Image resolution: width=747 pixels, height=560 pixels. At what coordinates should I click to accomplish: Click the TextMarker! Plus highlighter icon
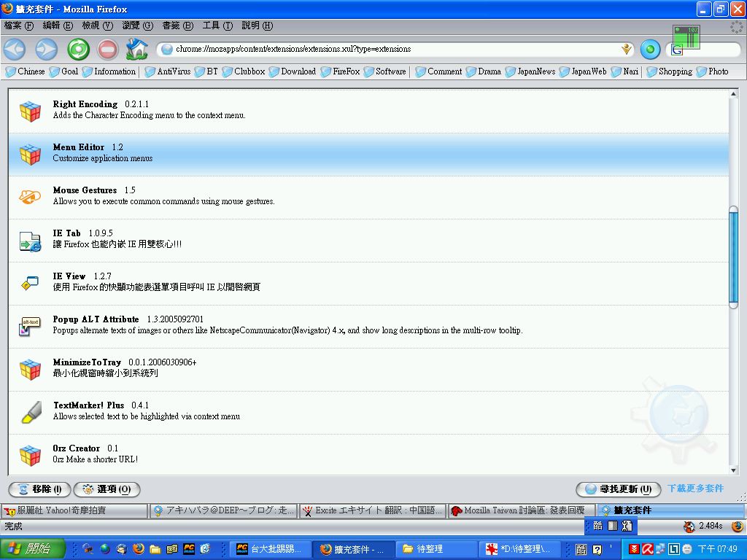click(30, 412)
